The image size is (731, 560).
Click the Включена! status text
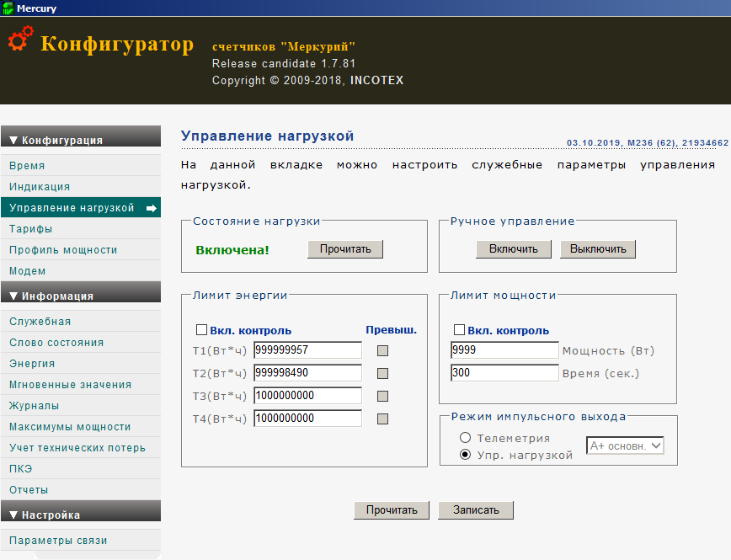(x=232, y=250)
